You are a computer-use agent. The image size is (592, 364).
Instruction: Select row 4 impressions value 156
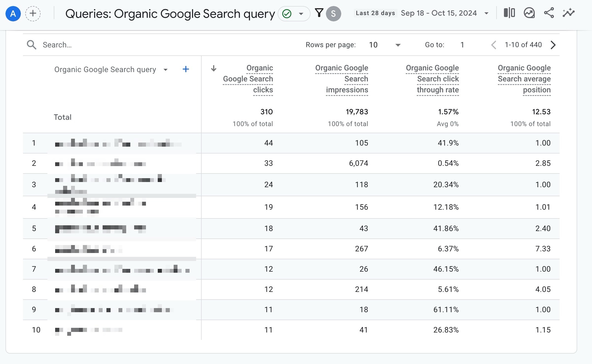(x=362, y=207)
